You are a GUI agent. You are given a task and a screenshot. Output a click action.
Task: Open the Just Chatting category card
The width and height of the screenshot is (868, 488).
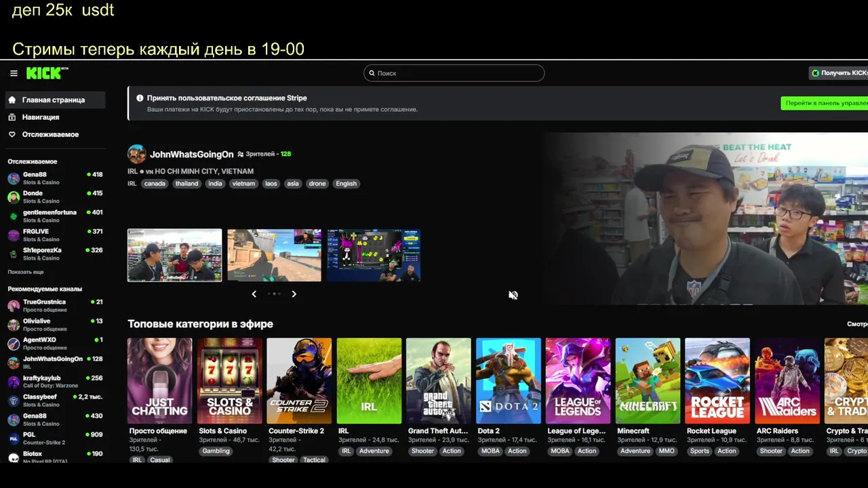coord(160,381)
